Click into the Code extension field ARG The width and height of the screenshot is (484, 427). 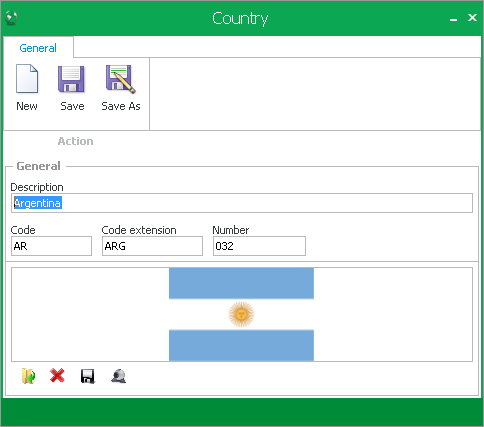pos(152,246)
